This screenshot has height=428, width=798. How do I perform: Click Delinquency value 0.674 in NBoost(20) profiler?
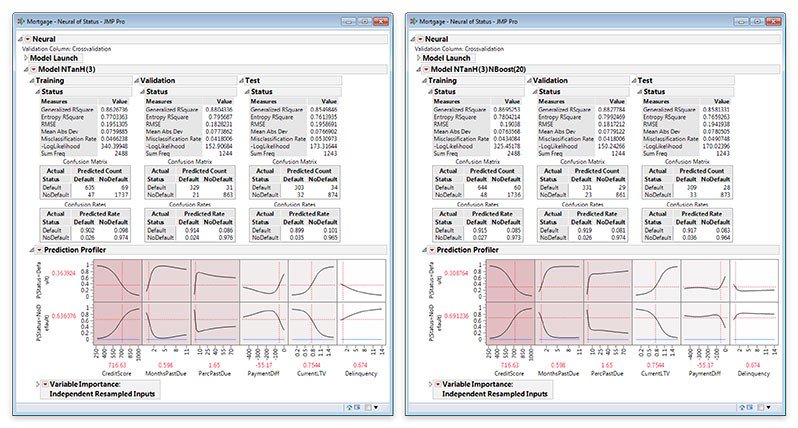pyautogui.click(x=754, y=365)
